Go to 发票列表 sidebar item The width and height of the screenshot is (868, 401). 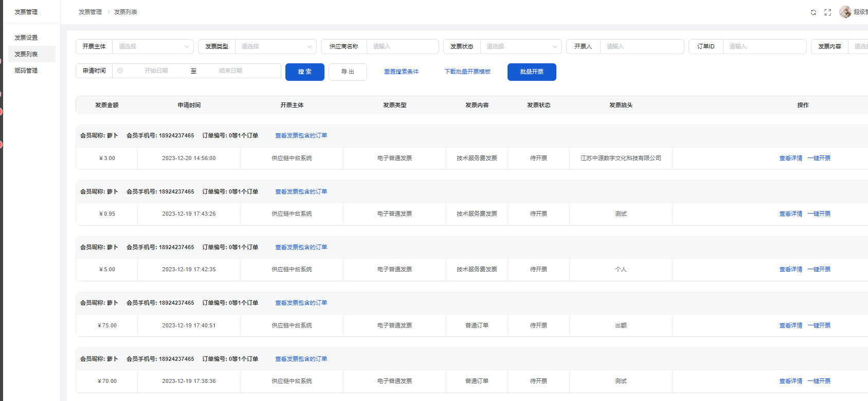click(x=26, y=54)
